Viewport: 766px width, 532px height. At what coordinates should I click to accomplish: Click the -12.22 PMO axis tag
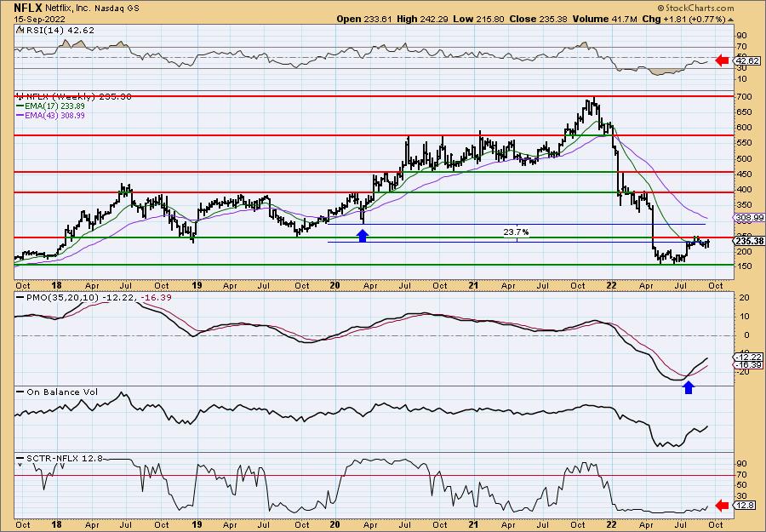click(x=747, y=358)
